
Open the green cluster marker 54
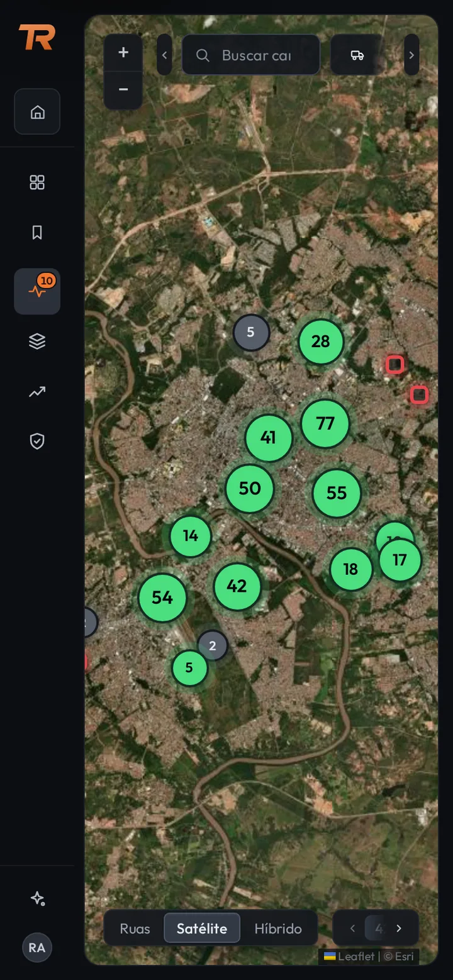tap(162, 598)
